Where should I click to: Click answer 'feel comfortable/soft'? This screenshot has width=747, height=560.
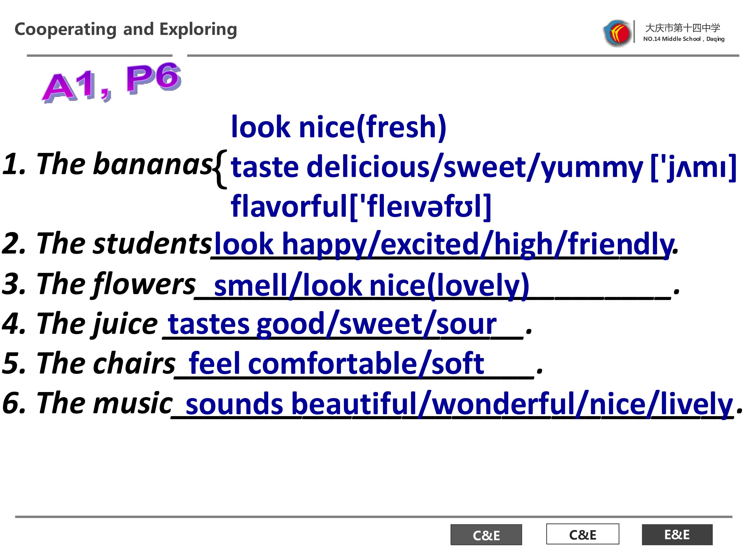pos(336,363)
